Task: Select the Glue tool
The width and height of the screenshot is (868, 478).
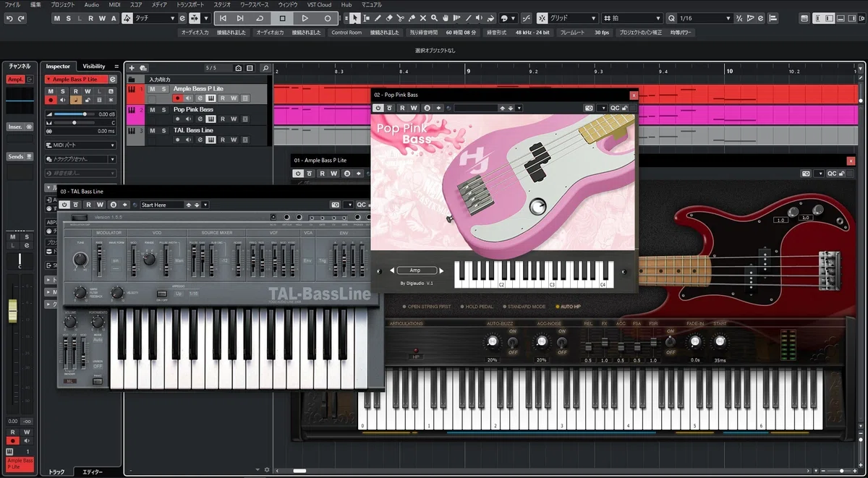Action: (412, 18)
